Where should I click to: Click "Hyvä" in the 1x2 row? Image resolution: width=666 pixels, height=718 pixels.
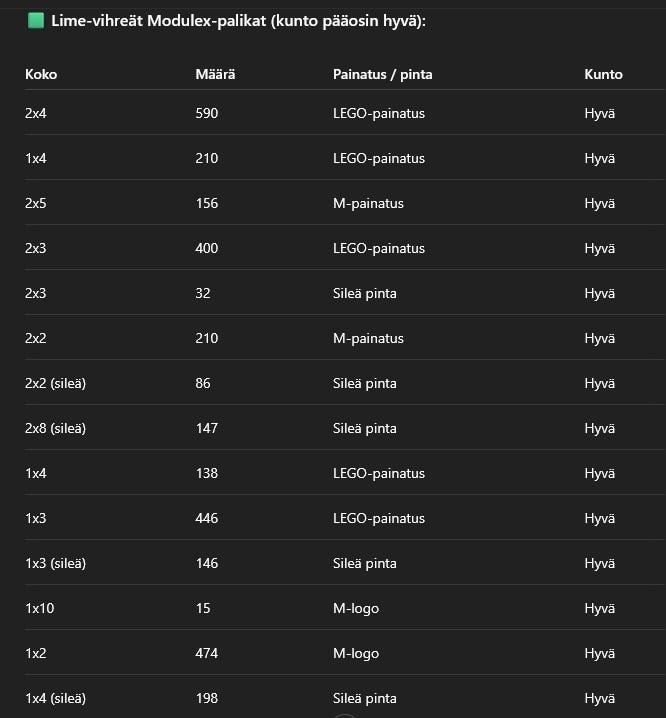click(x=599, y=653)
